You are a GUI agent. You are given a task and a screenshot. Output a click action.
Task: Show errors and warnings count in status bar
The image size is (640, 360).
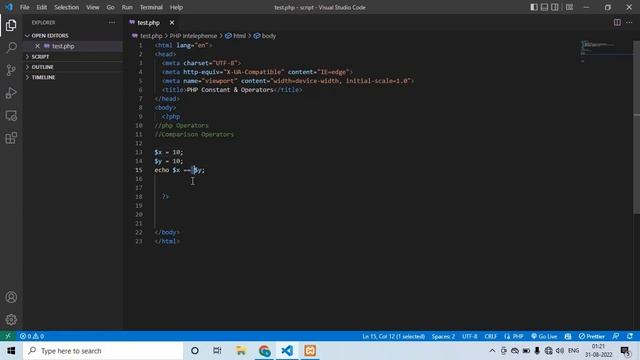32,336
